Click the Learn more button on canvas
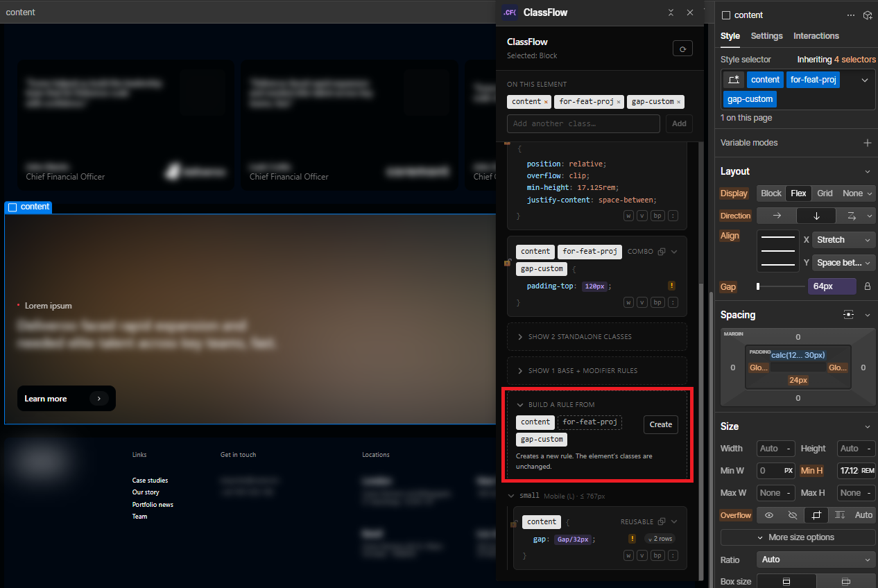878x588 pixels. 67,399
